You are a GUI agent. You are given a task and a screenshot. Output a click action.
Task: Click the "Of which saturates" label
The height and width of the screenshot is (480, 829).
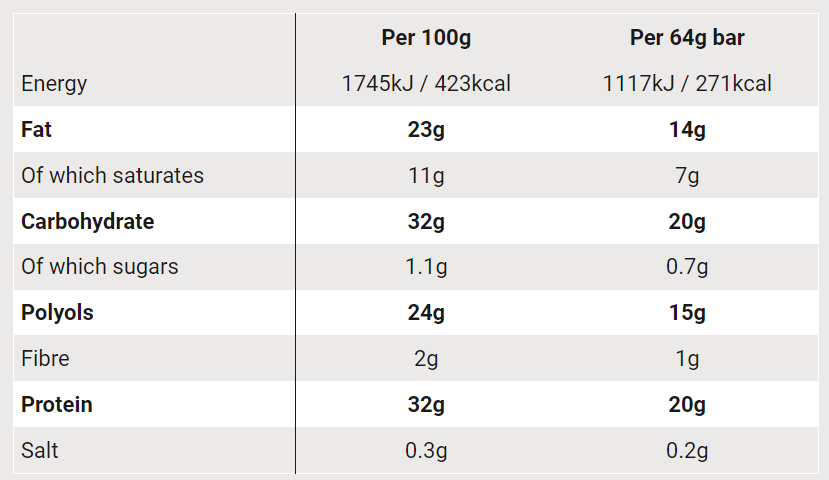tap(112, 176)
